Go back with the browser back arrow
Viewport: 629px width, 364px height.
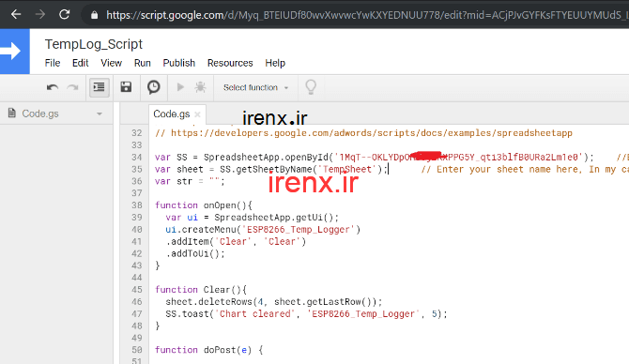(x=16, y=15)
